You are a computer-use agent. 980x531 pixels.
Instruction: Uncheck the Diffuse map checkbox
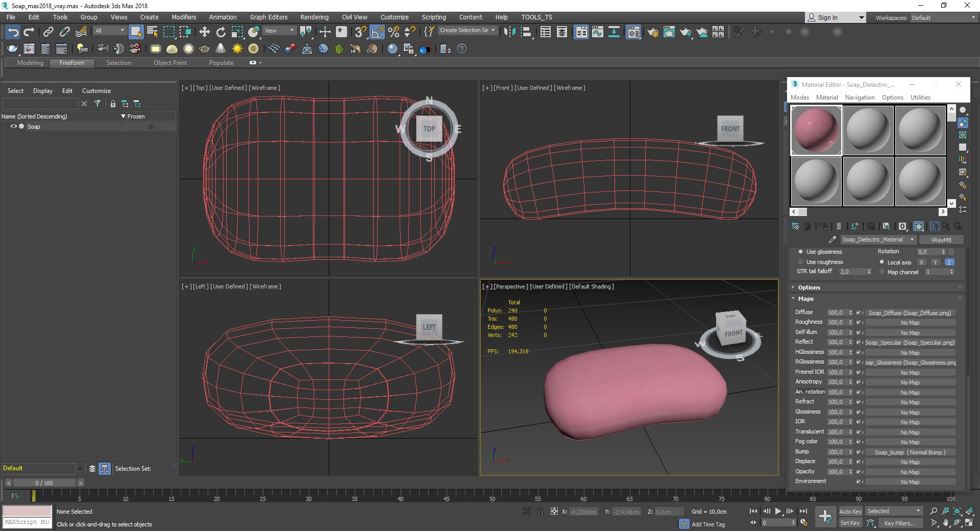click(859, 312)
